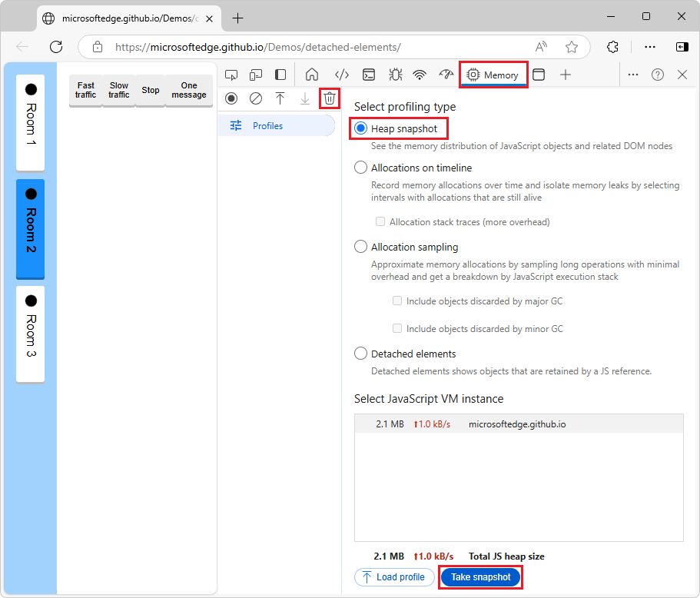Click the address bar URL

[258, 47]
